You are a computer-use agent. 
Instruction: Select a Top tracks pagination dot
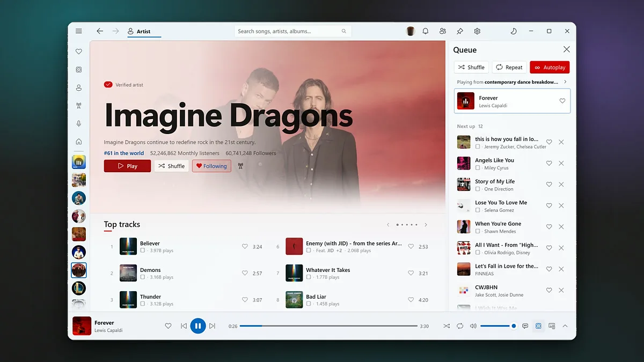tap(406, 225)
